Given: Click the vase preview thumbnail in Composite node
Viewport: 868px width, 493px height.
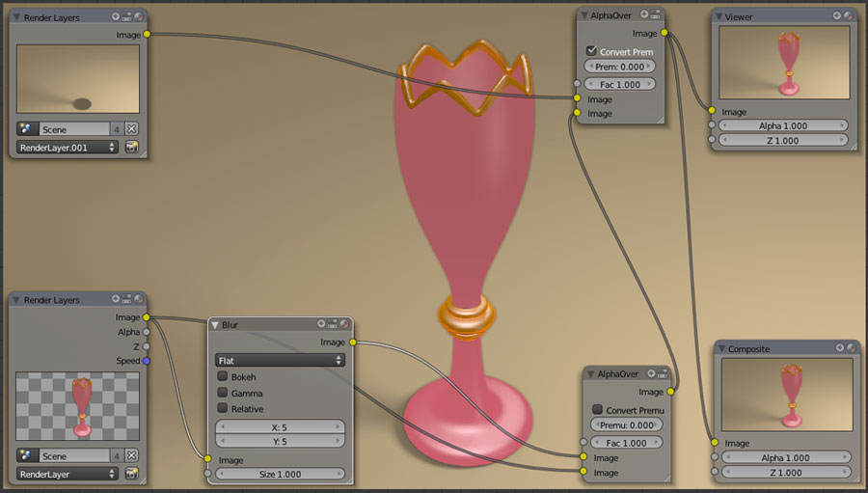Looking at the screenshot, I should (786, 394).
